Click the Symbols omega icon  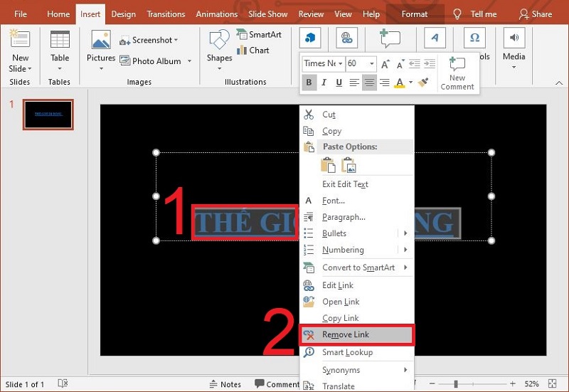(x=474, y=38)
